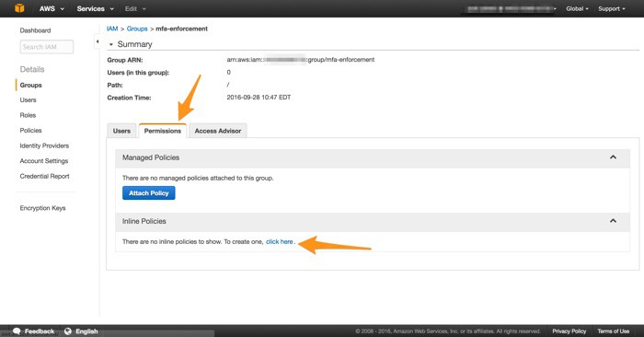Collapse the Inline Policies section chevron

pyautogui.click(x=614, y=221)
